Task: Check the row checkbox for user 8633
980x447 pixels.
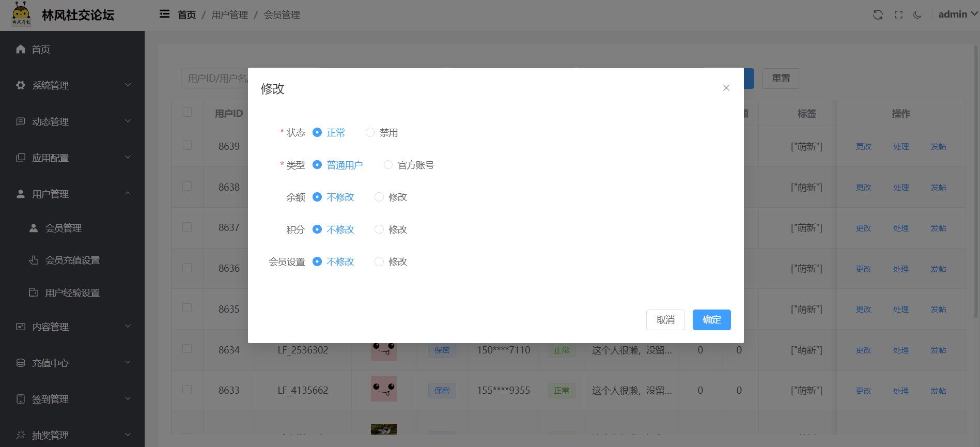Action: [x=187, y=390]
